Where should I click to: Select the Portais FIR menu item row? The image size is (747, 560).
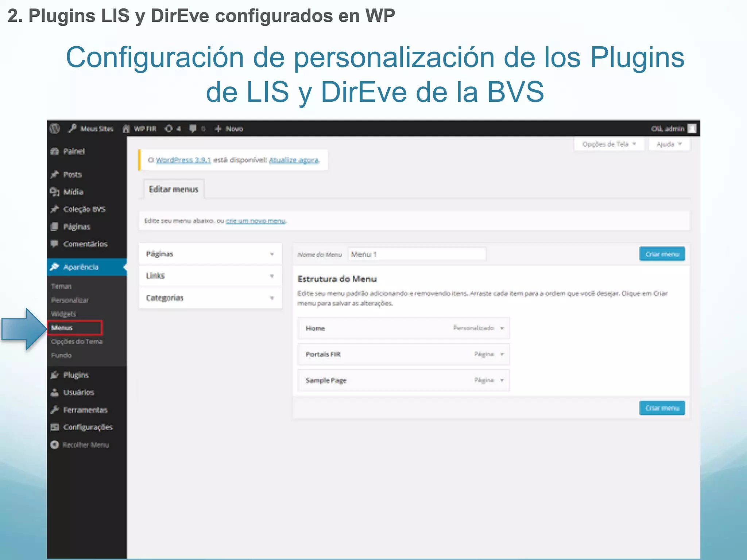coord(403,354)
